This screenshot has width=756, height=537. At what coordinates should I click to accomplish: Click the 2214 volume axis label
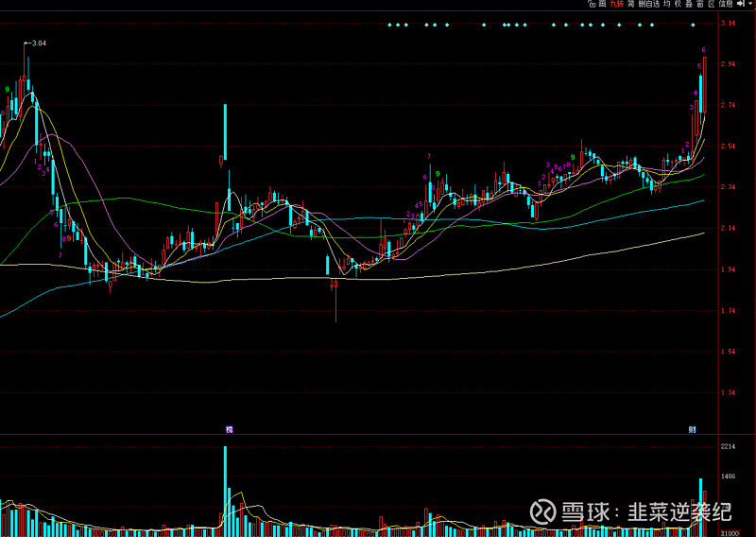pyautogui.click(x=728, y=447)
